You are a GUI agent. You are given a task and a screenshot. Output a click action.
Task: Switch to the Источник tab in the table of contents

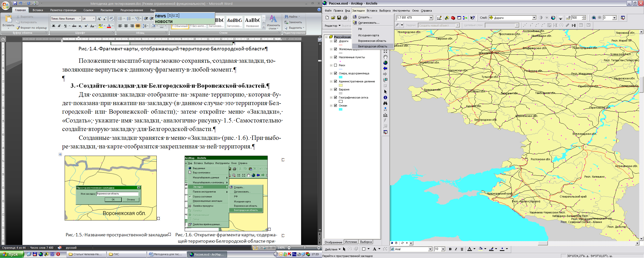351,242
